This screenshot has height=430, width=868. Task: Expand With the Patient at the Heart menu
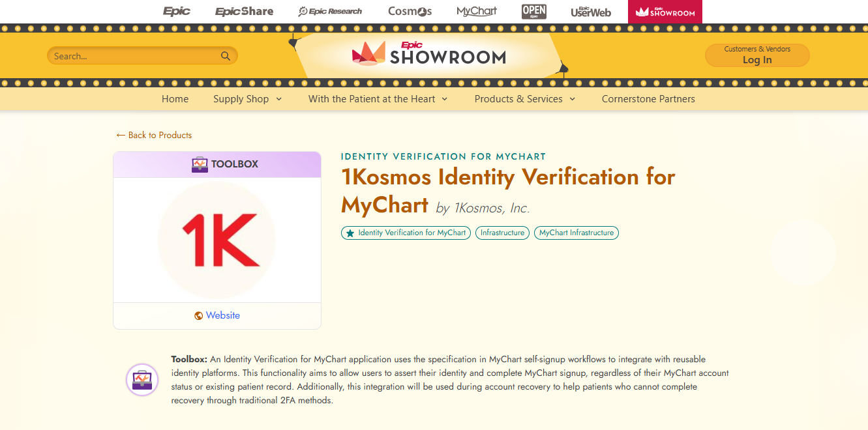[378, 99]
